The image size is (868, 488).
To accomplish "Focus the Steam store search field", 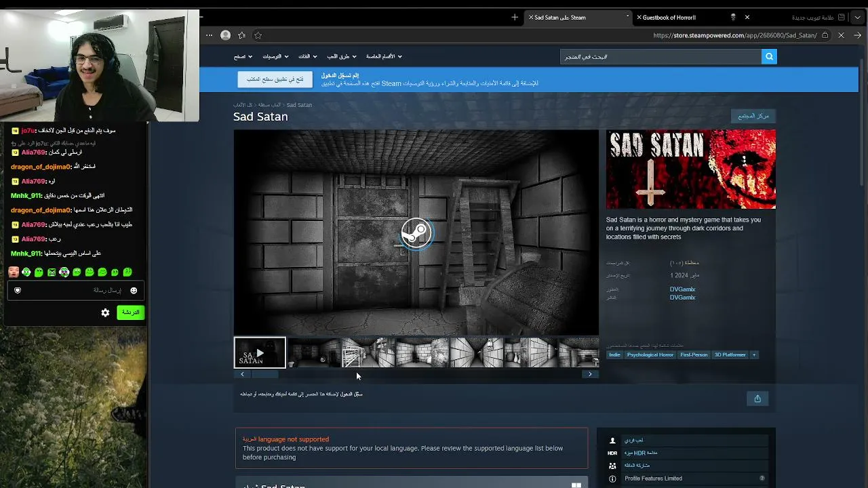I will click(x=661, y=57).
